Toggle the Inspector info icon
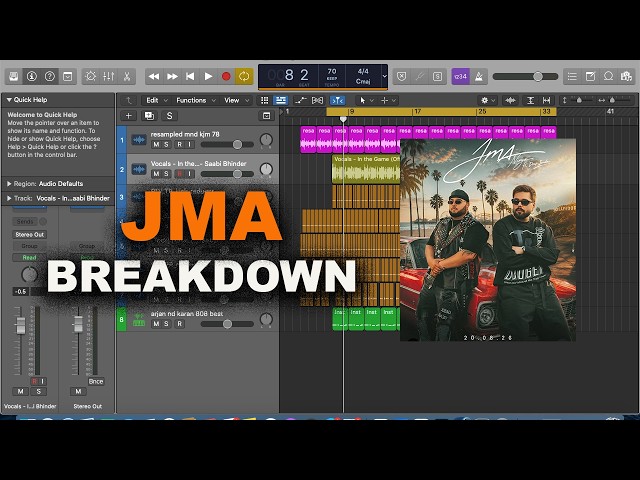This screenshot has width=640, height=480. [x=32, y=76]
